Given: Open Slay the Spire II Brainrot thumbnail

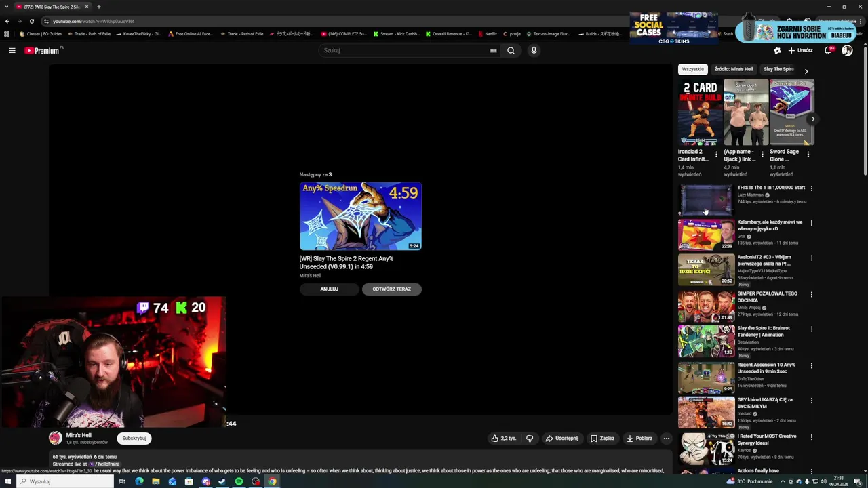Looking at the screenshot, I should (x=706, y=341).
